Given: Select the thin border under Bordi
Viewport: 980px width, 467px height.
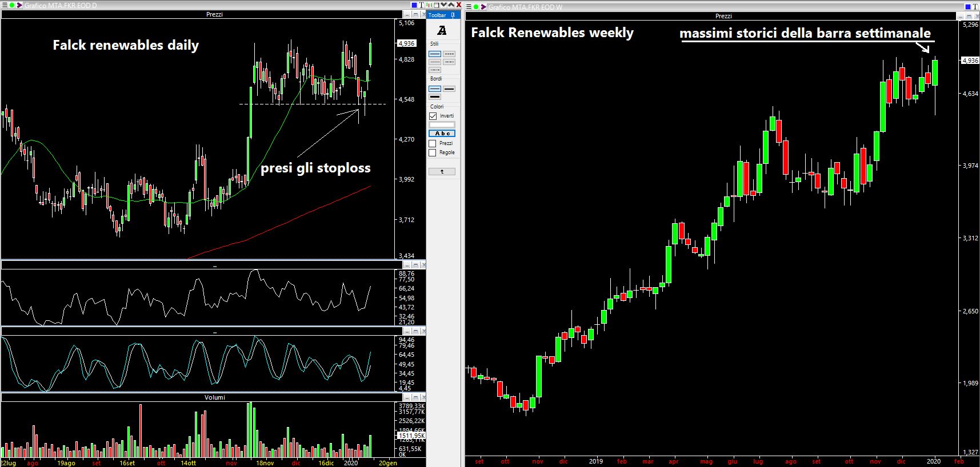Looking at the screenshot, I should coord(435,88).
